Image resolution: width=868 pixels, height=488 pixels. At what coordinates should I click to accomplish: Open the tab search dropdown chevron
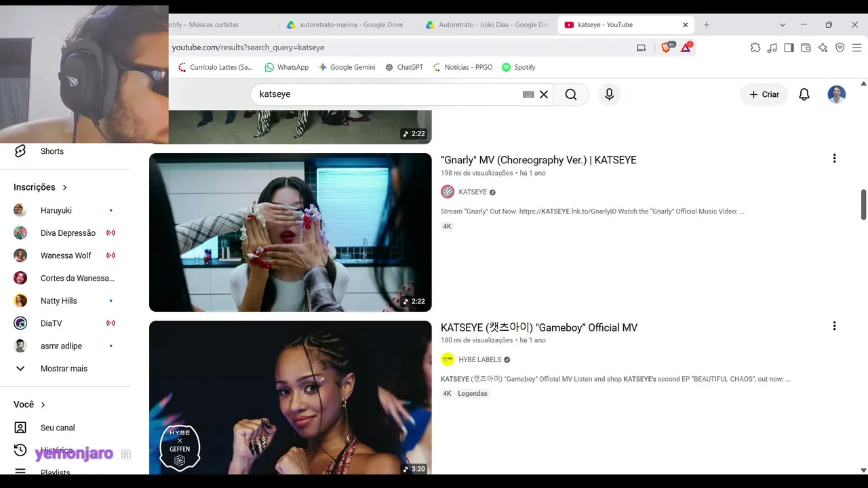(x=783, y=24)
